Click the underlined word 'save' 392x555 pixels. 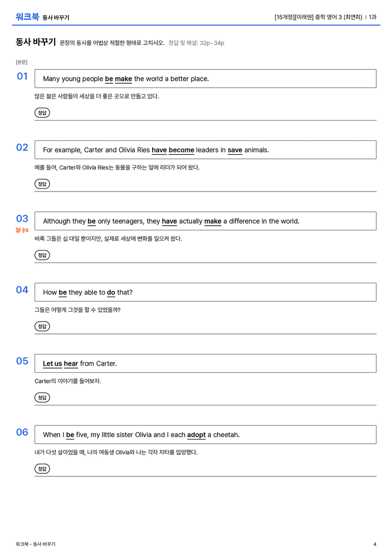235,150
